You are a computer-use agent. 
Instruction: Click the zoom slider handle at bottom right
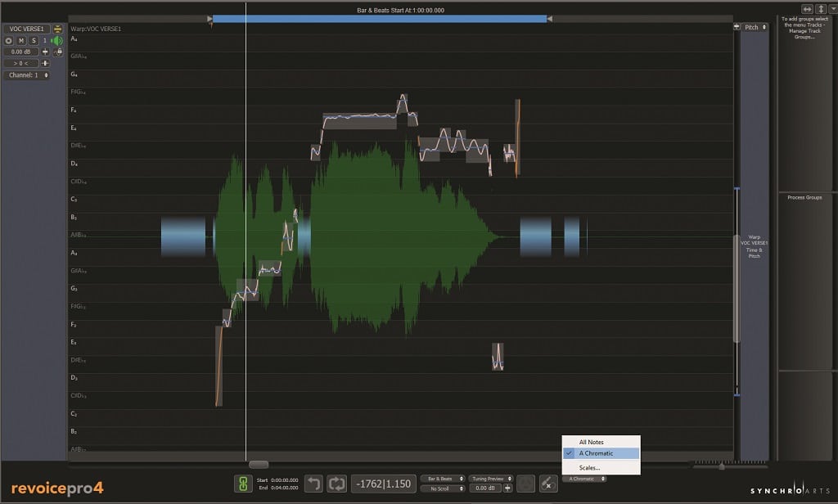click(x=722, y=466)
